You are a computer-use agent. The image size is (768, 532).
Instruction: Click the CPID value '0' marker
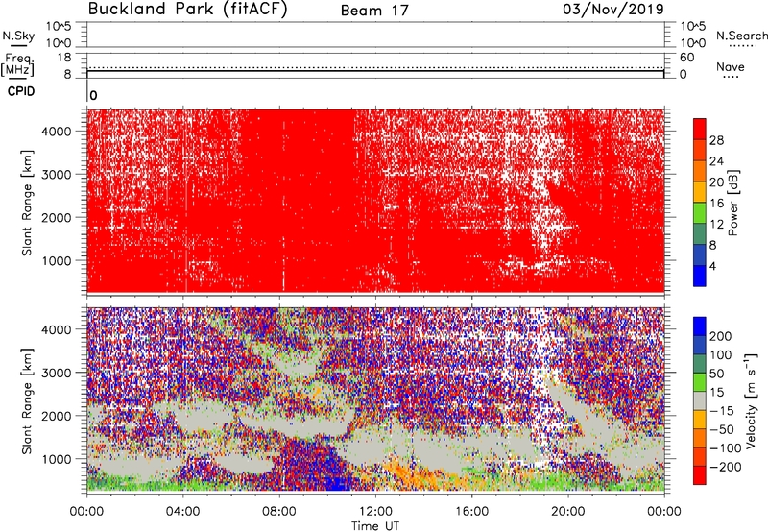(93, 95)
